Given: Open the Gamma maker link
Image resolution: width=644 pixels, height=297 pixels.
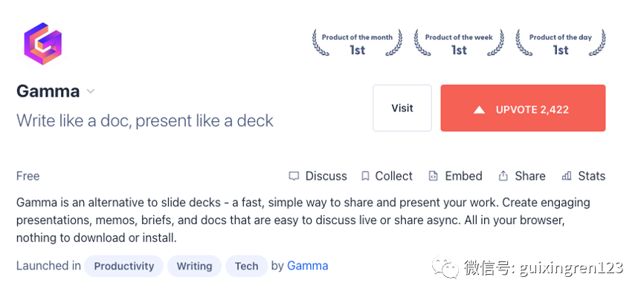Looking at the screenshot, I should coord(307,266).
